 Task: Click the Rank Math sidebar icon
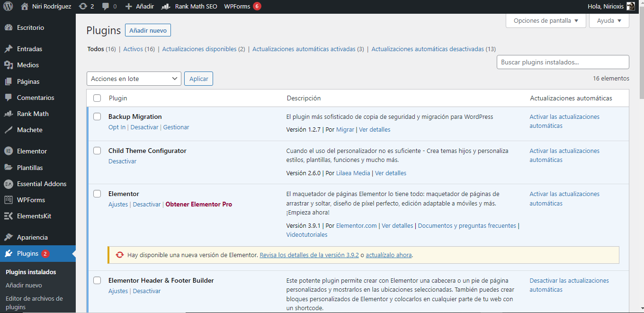pyautogui.click(x=9, y=114)
